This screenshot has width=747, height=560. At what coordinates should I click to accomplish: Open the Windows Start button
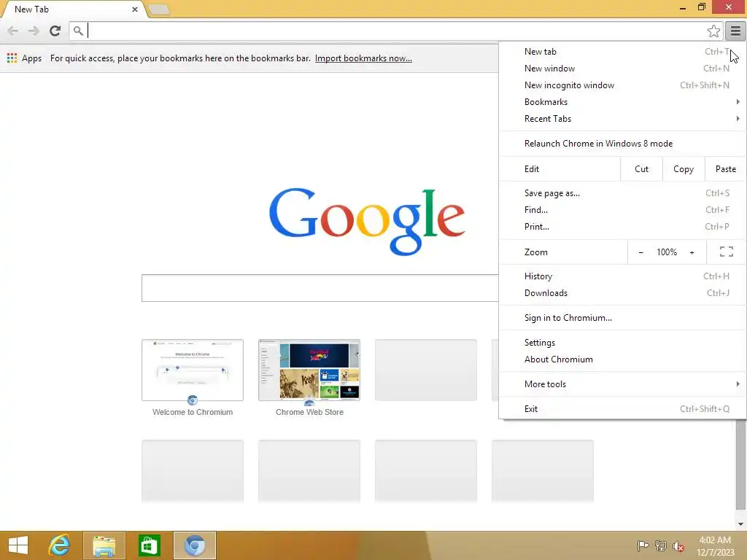pos(18,545)
